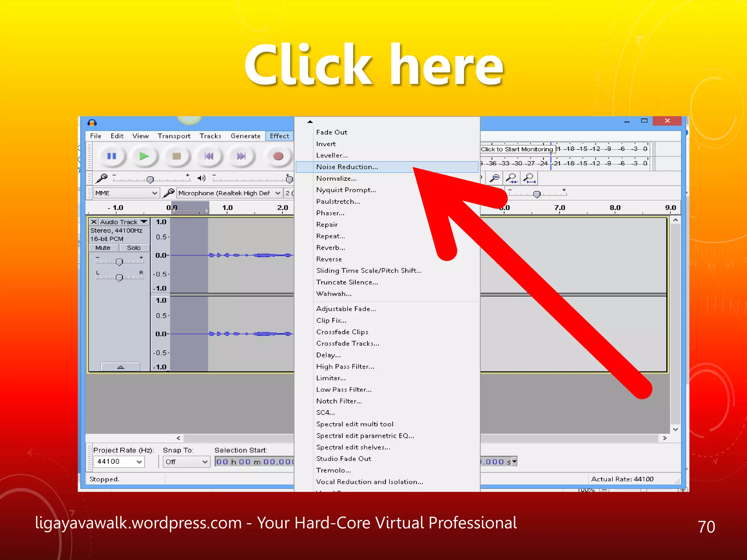Click to Start Monitoring meter
This screenshot has height=560, width=747.
click(x=516, y=149)
